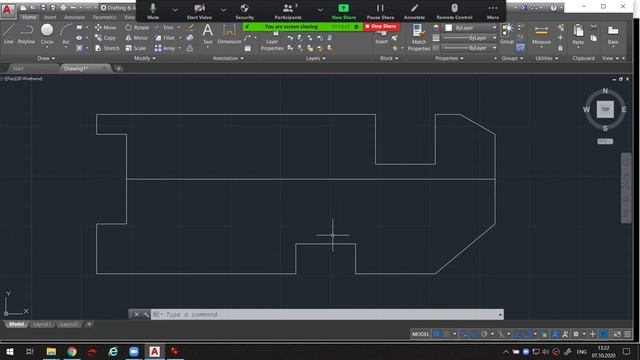Click the Mirror tool
Screen dimensions: 640x360
[x=136, y=38]
